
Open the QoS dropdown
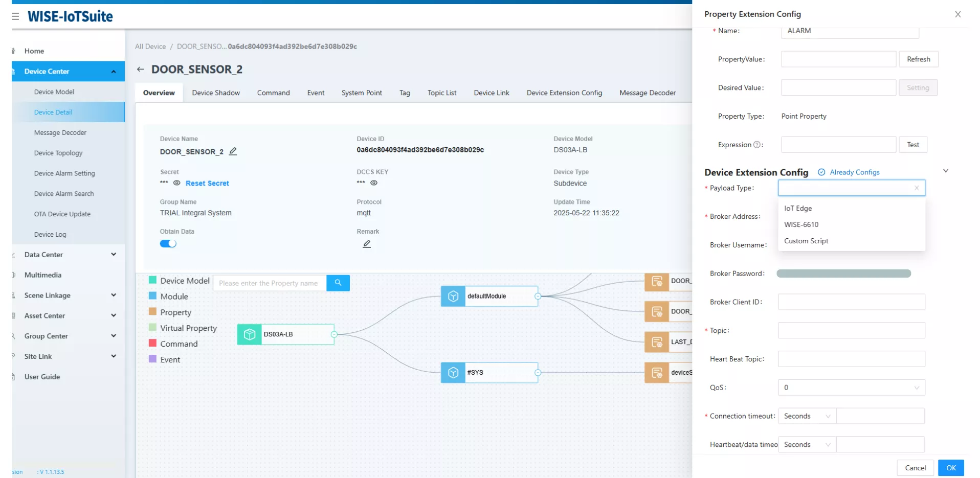852,388
